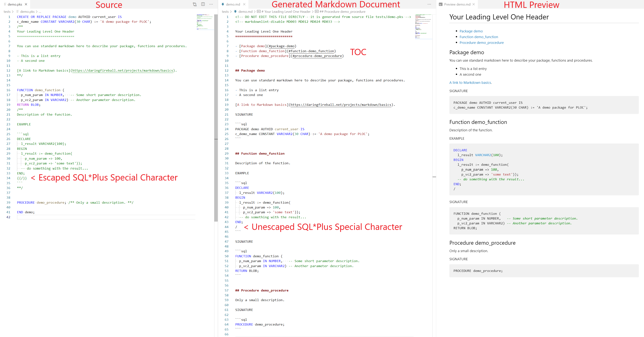Close the demo.pks editor tab

26,4
